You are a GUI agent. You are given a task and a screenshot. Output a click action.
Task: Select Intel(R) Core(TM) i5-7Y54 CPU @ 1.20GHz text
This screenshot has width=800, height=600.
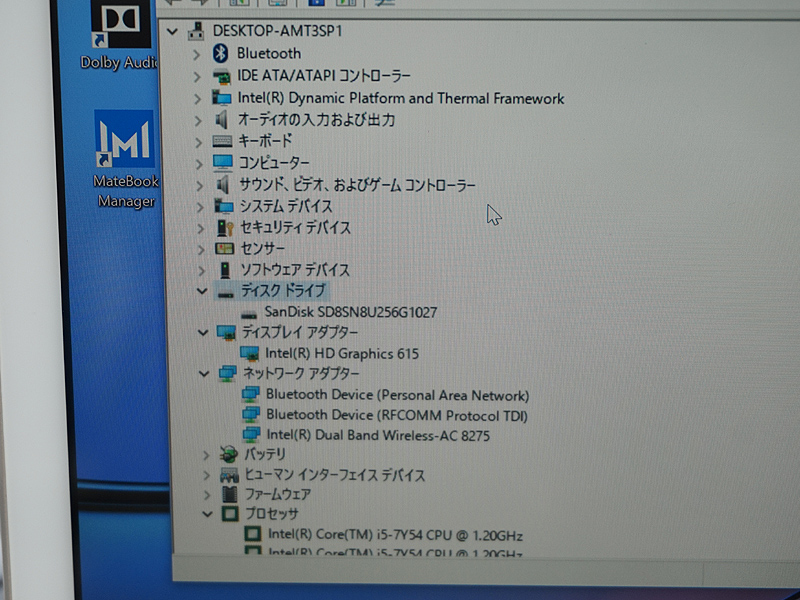395,535
